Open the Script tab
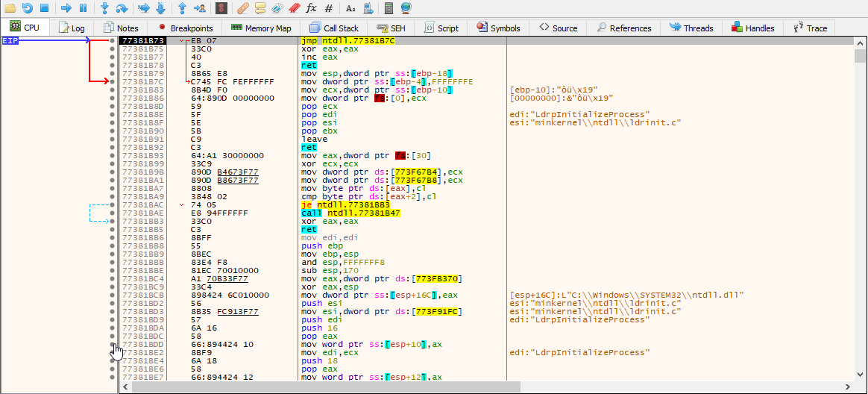The image size is (868, 394). click(441, 28)
